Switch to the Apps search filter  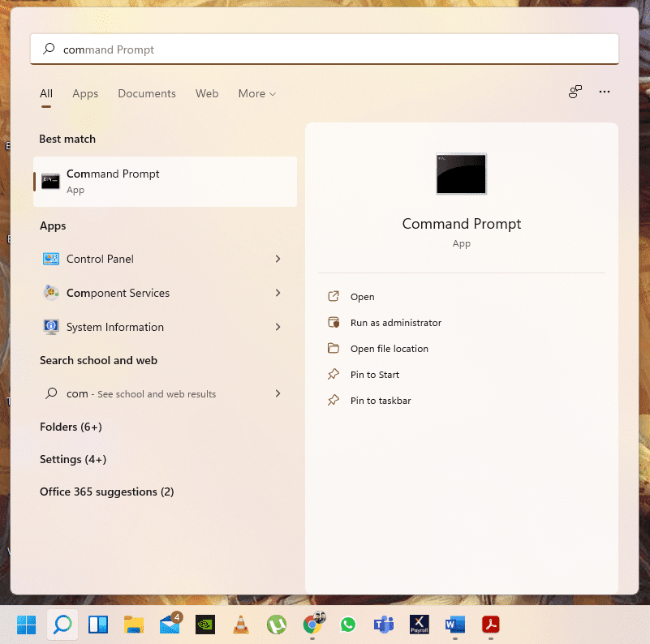pyautogui.click(x=85, y=93)
